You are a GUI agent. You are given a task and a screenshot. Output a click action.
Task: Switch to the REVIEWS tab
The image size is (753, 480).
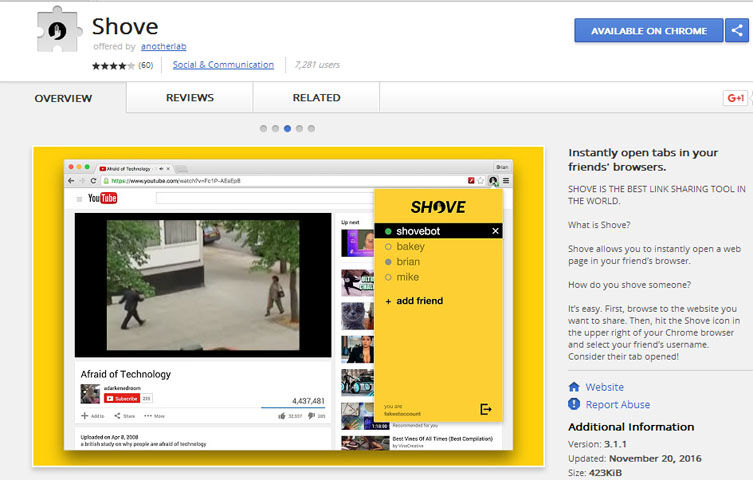(x=190, y=97)
